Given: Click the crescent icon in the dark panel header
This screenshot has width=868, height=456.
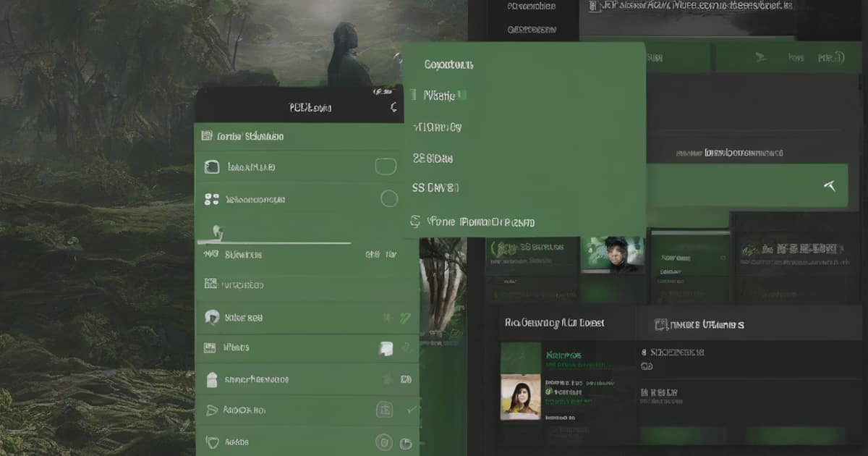Looking at the screenshot, I should coord(393,108).
